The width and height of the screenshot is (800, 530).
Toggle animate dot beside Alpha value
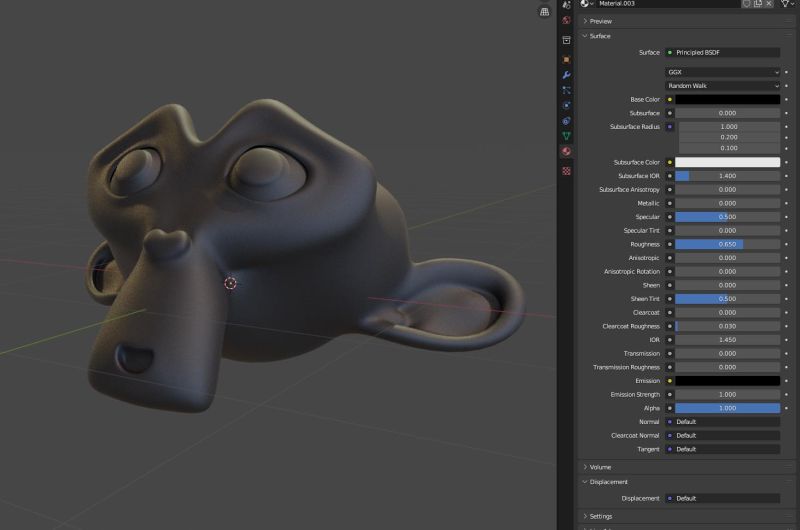point(786,408)
